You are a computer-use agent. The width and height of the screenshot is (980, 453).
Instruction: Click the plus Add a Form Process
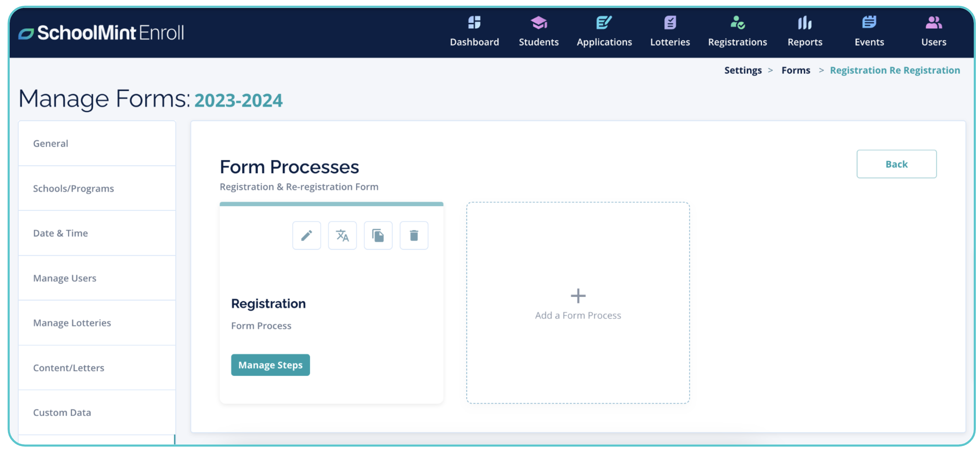(578, 296)
